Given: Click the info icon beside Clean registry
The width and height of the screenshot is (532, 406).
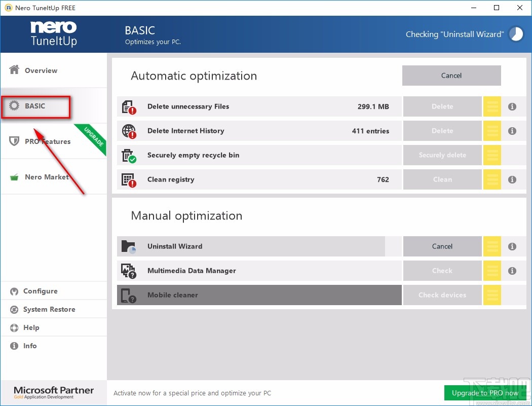Looking at the screenshot, I should pyautogui.click(x=512, y=179).
